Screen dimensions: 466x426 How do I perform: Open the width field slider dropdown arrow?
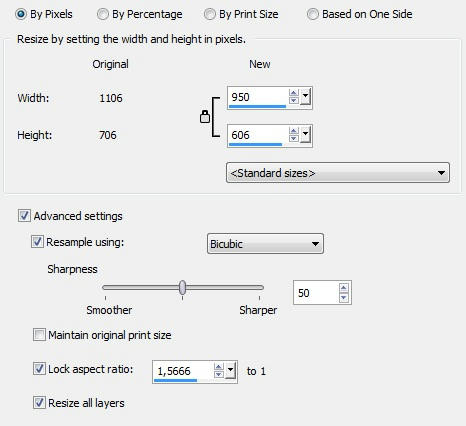click(x=305, y=97)
